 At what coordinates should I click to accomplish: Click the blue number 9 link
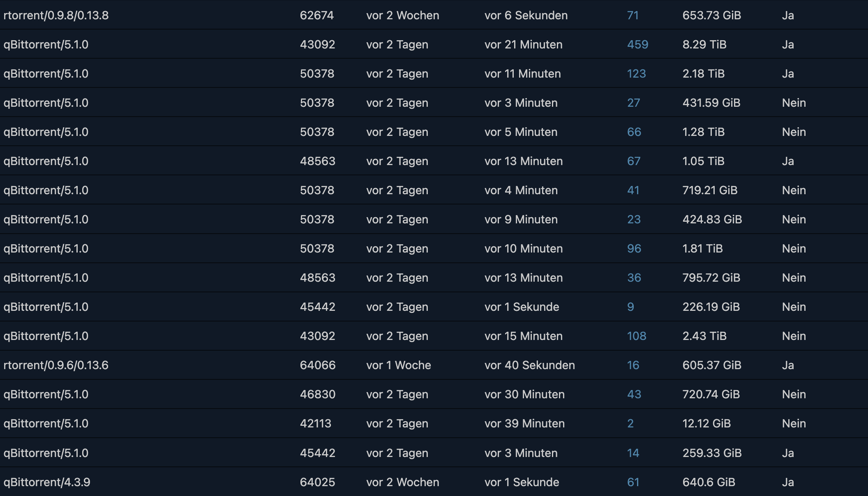[x=630, y=307]
